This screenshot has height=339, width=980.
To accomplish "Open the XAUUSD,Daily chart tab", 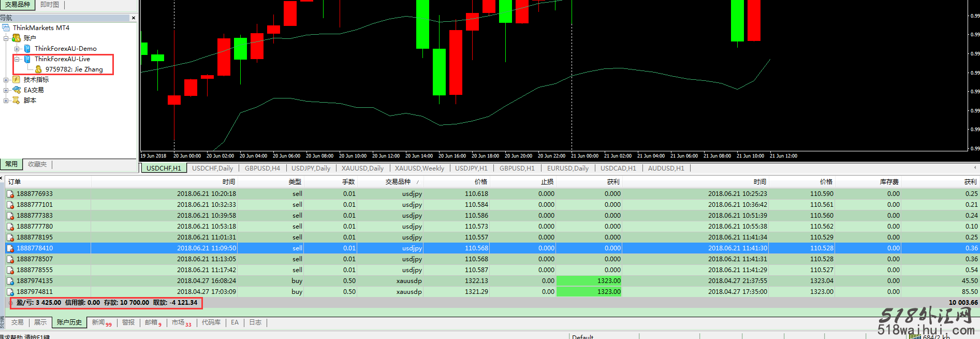I will point(362,168).
